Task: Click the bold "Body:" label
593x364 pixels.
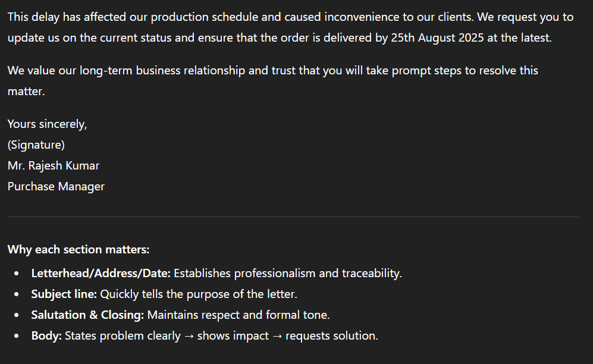Action: tap(46, 335)
